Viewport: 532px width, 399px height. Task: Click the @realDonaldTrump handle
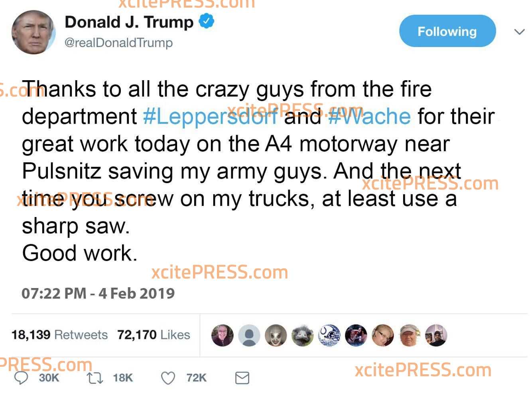coord(118,43)
